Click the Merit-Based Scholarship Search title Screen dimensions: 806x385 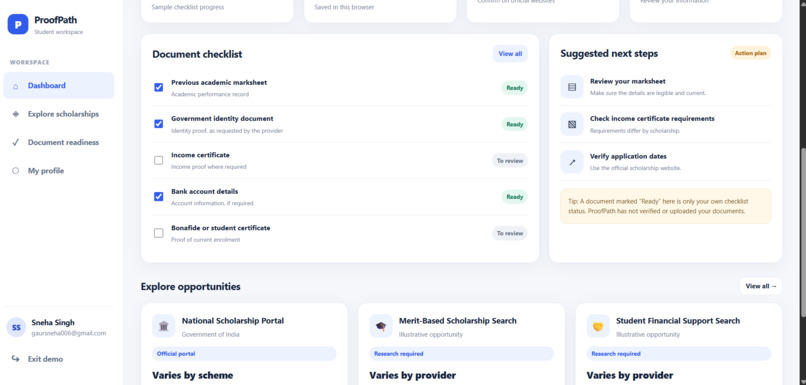(457, 321)
